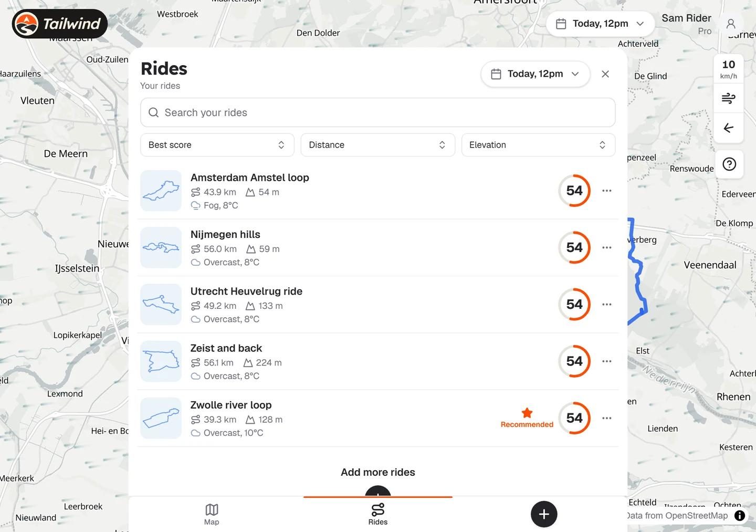756x532 pixels.
Task: Open the Elevation filter dropdown
Action: tap(538, 145)
